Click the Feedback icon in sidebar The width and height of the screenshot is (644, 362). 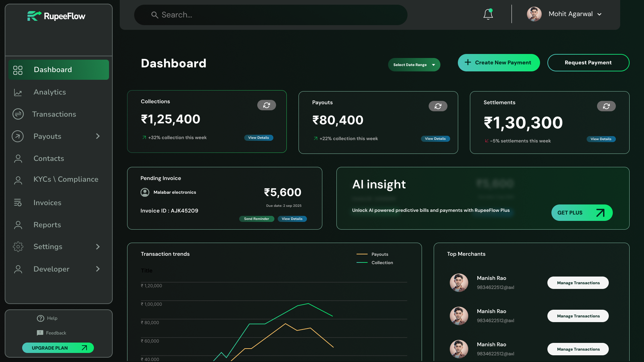coord(40,333)
